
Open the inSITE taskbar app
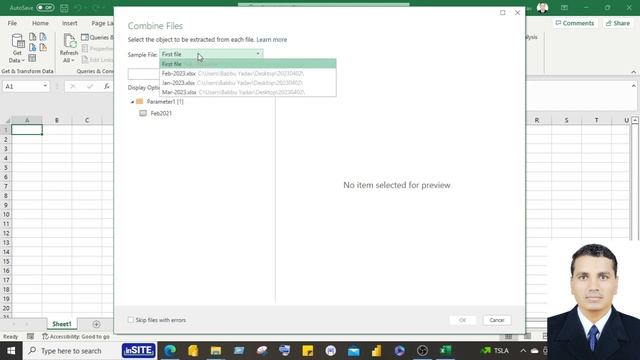point(139,350)
